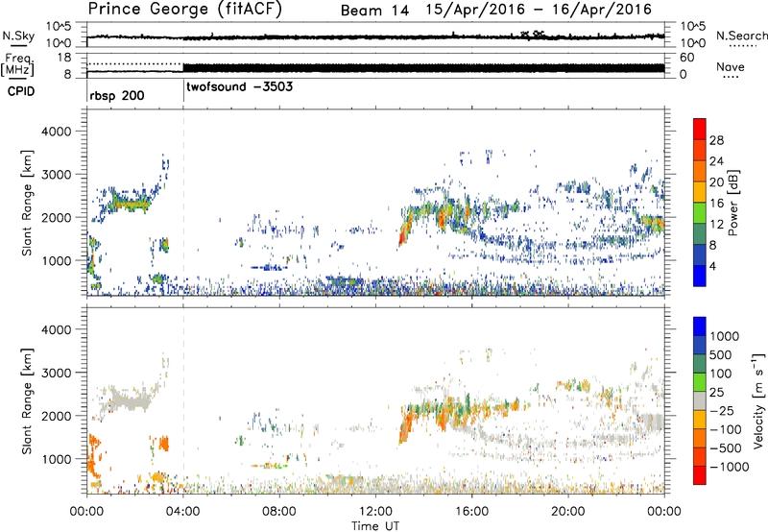
Task: Click the '60' label right of the frequency panel
Action: pyautogui.click(x=686, y=58)
